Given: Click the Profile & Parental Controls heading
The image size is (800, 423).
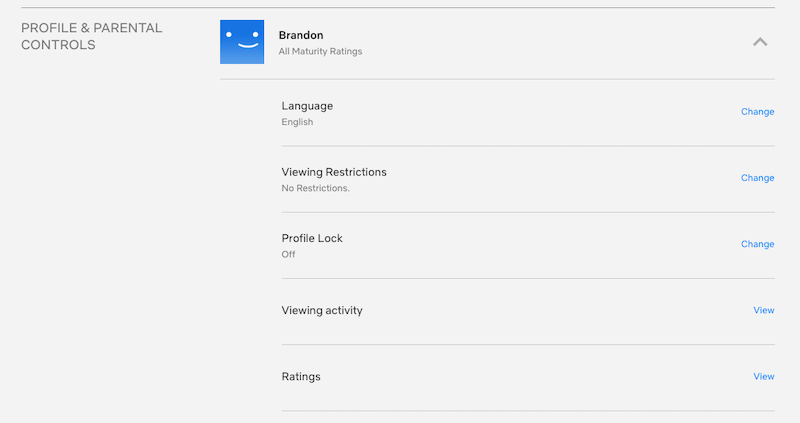Looking at the screenshot, I should [91, 36].
